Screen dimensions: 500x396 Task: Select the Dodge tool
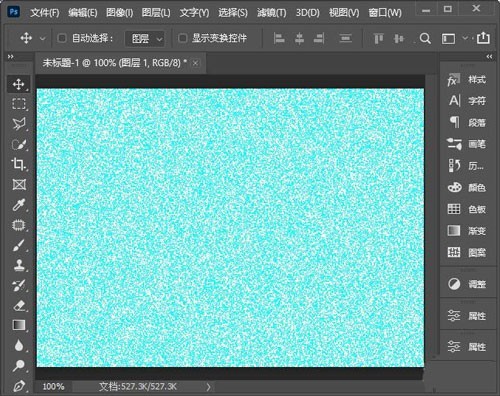tap(19, 366)
